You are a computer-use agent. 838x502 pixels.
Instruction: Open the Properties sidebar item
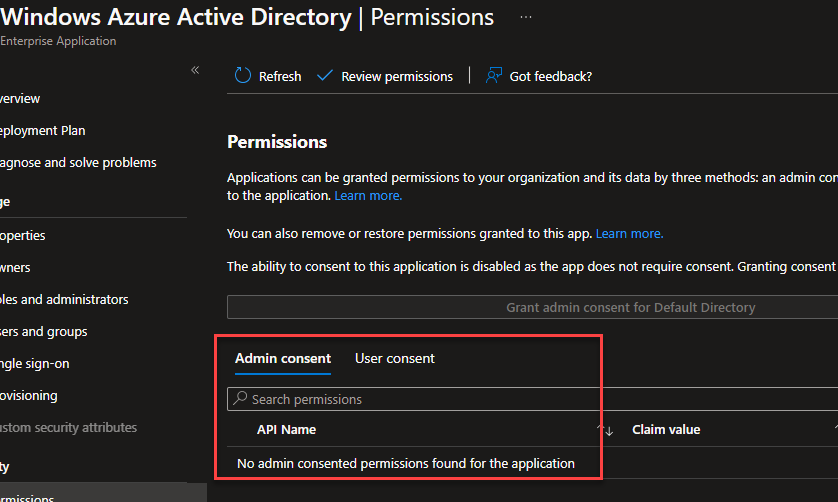point(22,235)
